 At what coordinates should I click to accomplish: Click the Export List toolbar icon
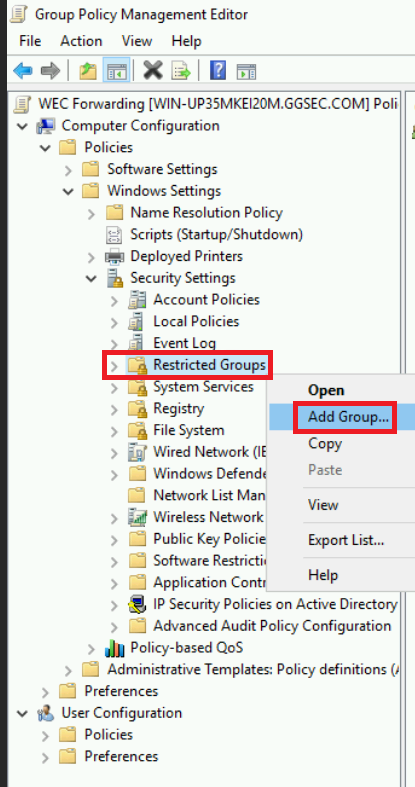pos(181,70)
